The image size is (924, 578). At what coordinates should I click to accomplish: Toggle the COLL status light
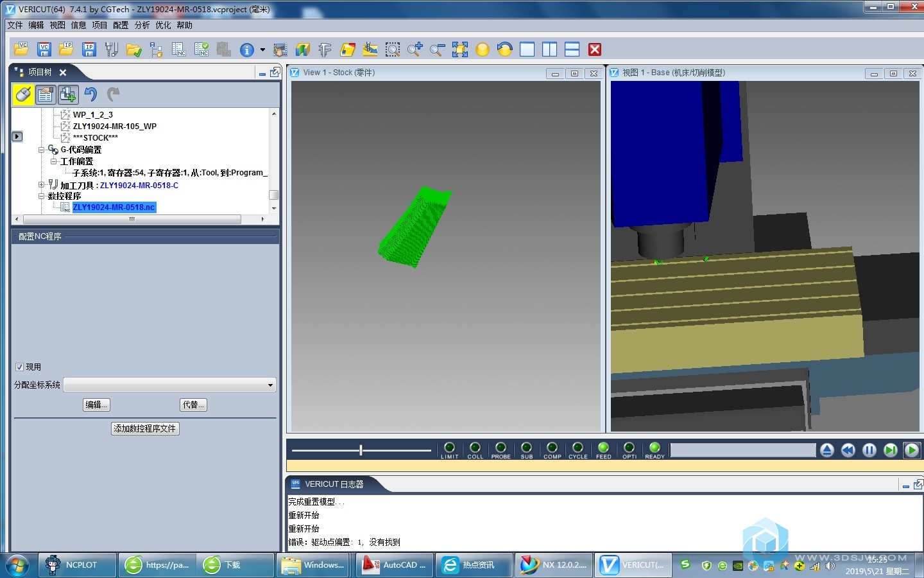click(475, 448)
